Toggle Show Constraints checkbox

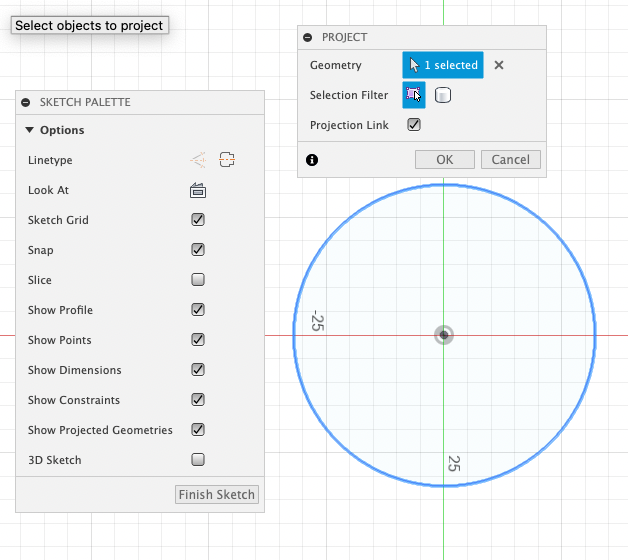point(198,399)
